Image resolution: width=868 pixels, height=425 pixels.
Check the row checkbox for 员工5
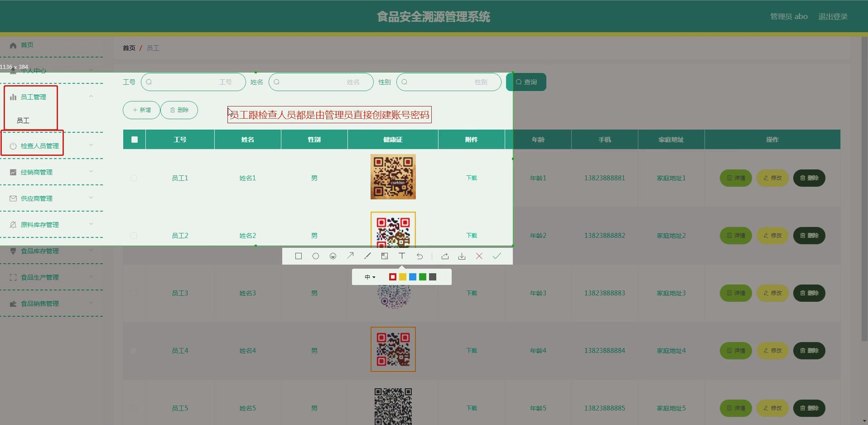[134, 408]
